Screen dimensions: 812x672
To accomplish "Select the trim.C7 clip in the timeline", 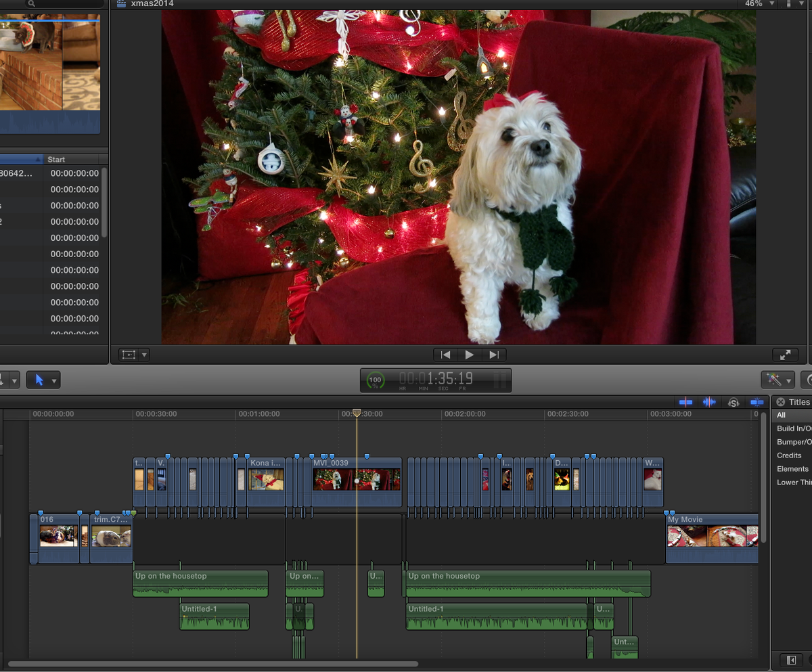I will (111, 538).
